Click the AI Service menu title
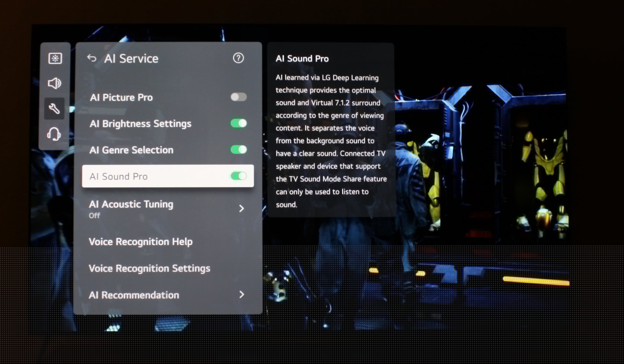624x364 pixels. click(x=131, y=58)
